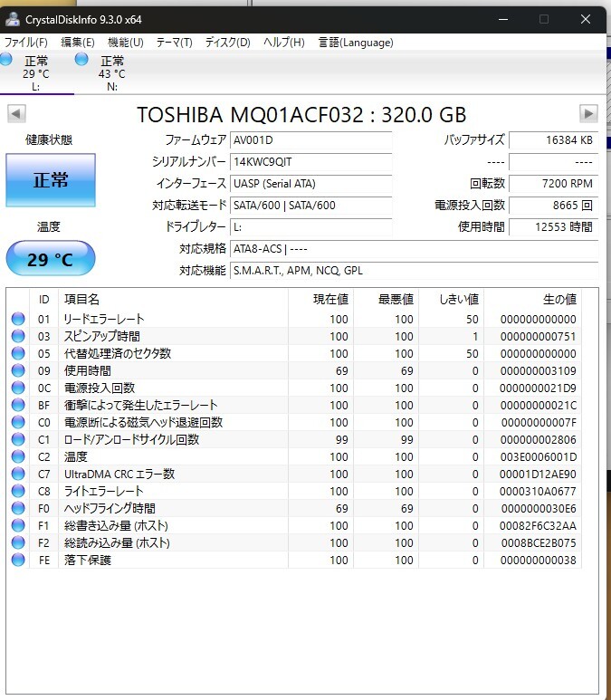Click standard field ATA8-ACS
Image resolution: width=611 pixels, height=700 pixels.
(415, 249)
